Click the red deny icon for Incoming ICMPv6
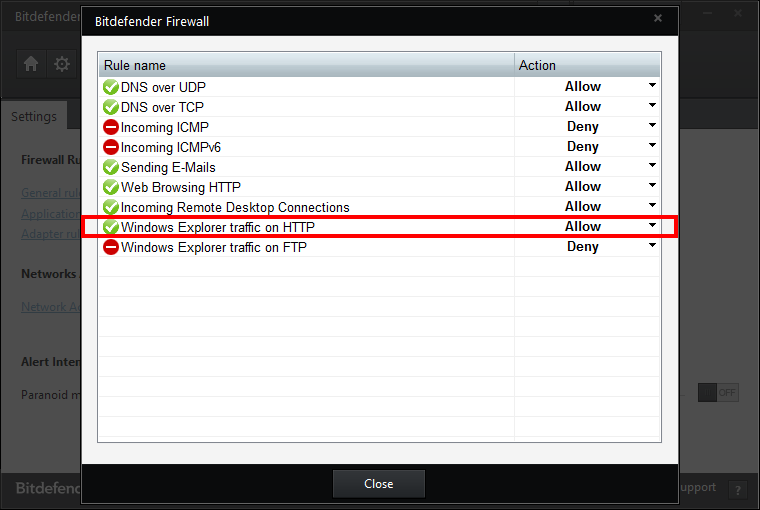This screenshot has height=510, width=760. click(x=110, y=147)
